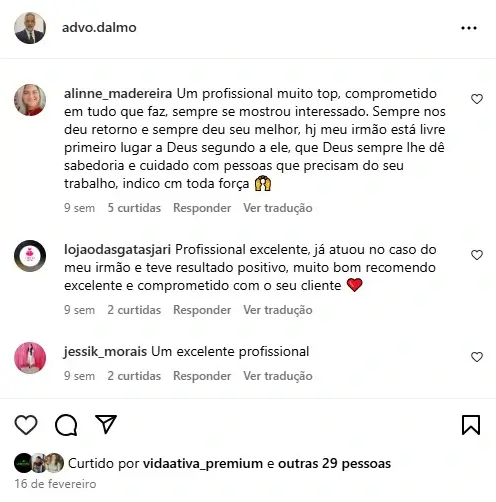The height and width of the screenshot is (502, 496).
Task: Open advo.dalmo profile picture
Action: (x=30, y=28)
